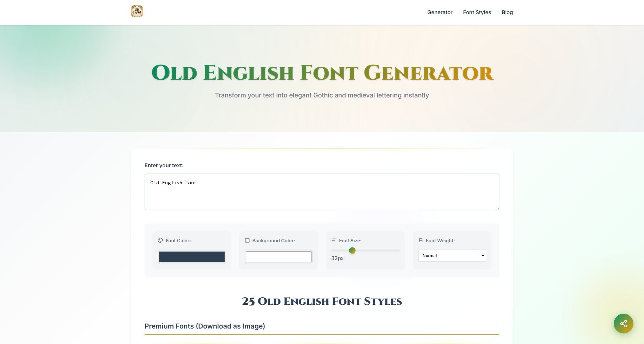Go to Font Styles in the navigation
644x344 pixels.
477,13
